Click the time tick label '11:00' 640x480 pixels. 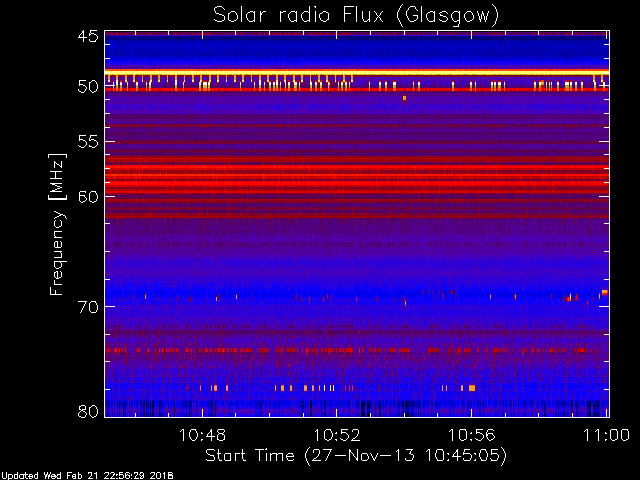pyautogui.click(x=606, y=435)
